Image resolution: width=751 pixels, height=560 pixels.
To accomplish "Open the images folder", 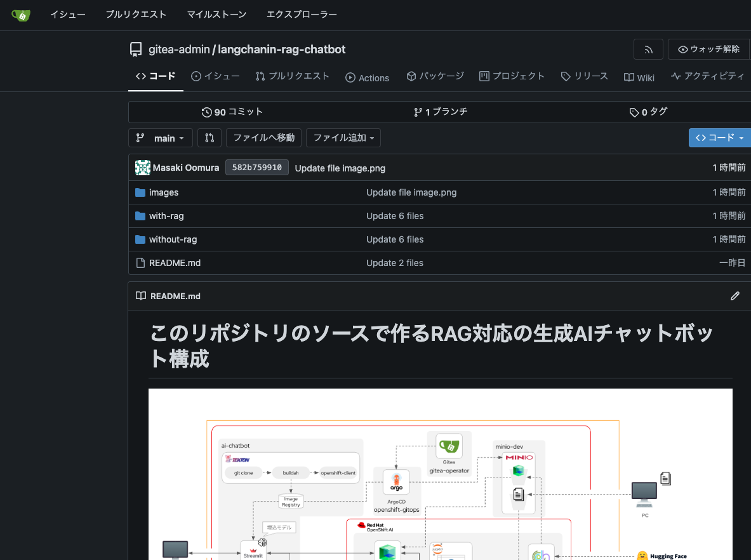I will (163, 192).
